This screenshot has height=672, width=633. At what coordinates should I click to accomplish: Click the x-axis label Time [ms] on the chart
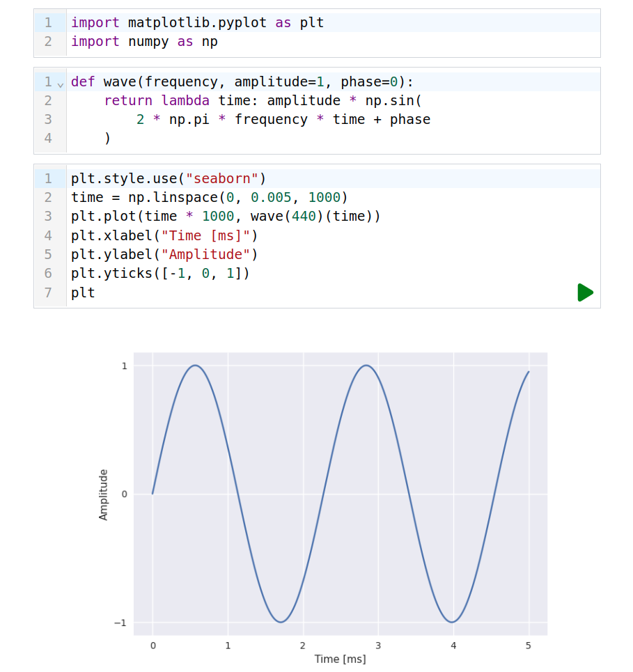pos(340,659)
